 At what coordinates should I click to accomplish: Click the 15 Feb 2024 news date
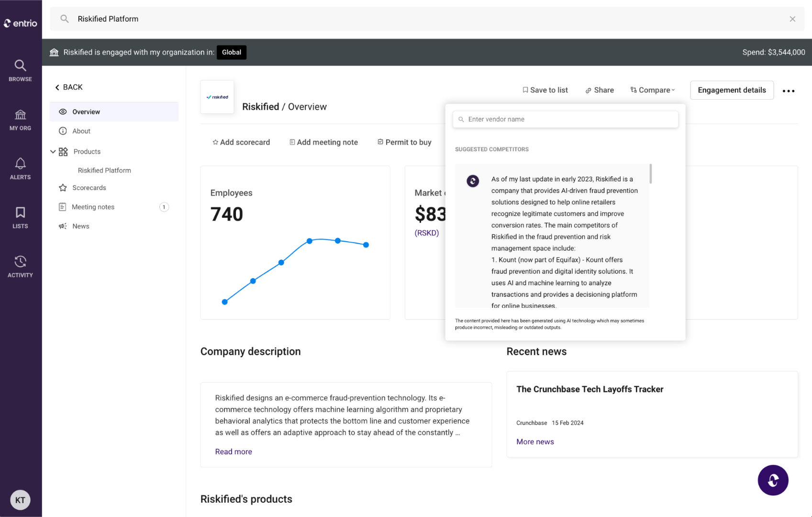(567, 423)
